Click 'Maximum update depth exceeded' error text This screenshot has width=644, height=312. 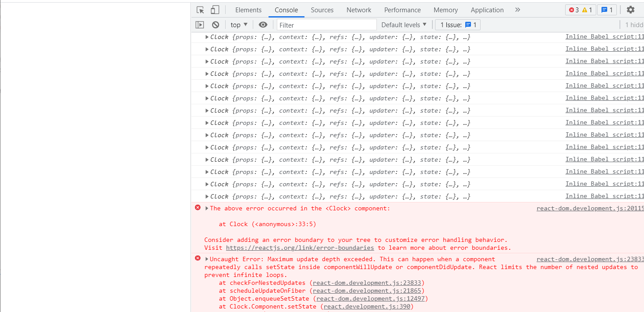pyautogui.click(x=322, y=259)
